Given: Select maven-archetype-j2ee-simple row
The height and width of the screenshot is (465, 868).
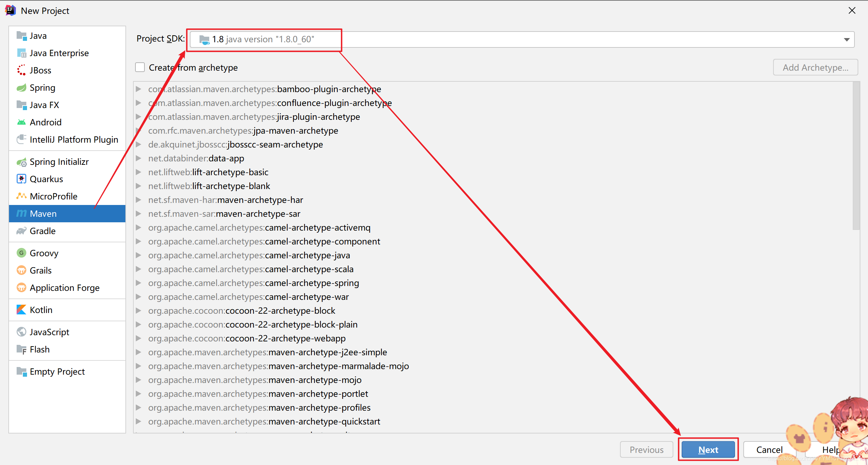Looking at the screenshot, I should coord(493,352).
